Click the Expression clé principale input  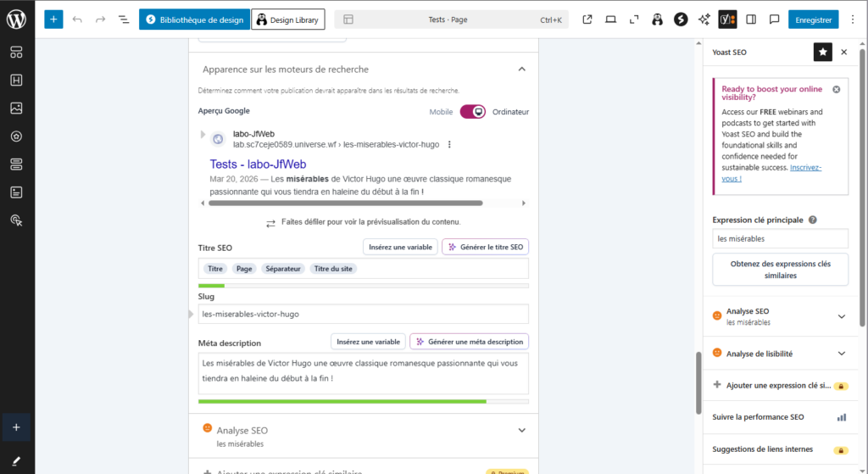click(x=780, y=238)
